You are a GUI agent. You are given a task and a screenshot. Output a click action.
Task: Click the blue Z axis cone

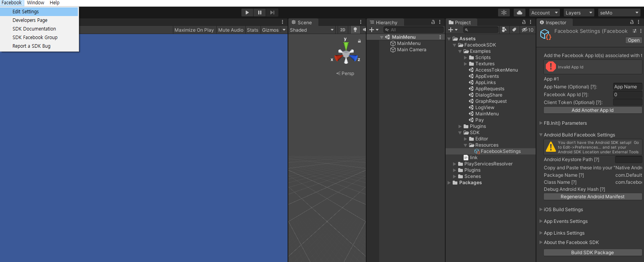point(354,58)
